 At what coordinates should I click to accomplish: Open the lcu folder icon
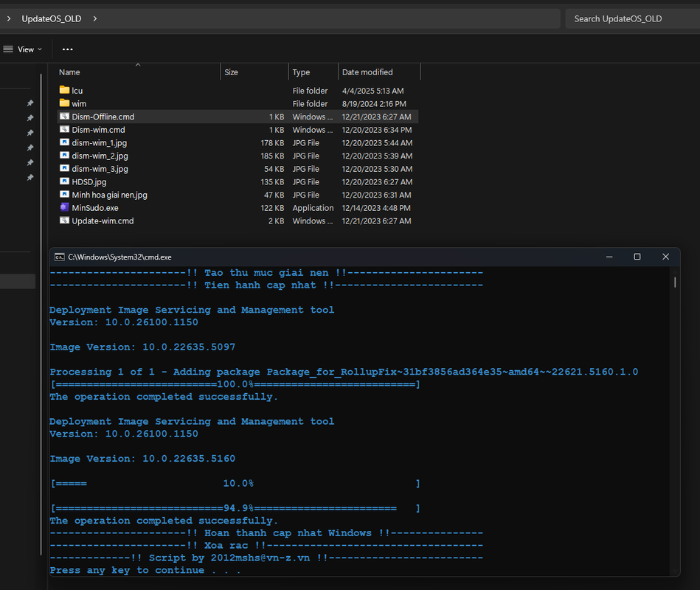click(x=64, y=90)
